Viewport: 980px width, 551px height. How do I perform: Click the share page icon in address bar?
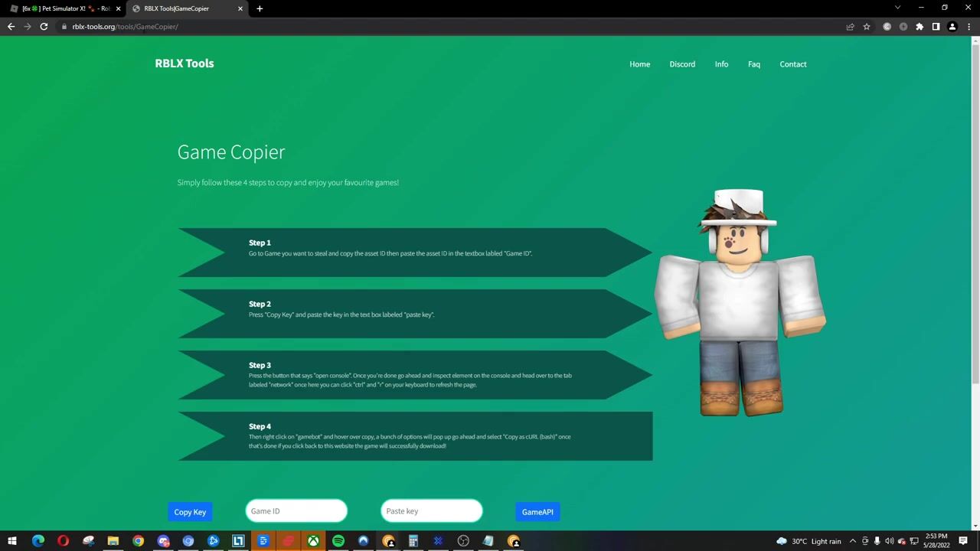[x=850, y=27]
